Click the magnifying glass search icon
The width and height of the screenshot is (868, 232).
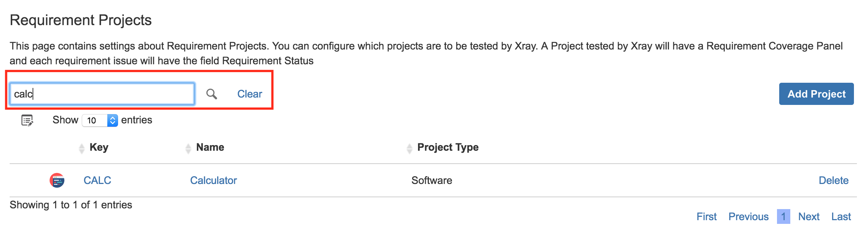[x=212, y=94]
